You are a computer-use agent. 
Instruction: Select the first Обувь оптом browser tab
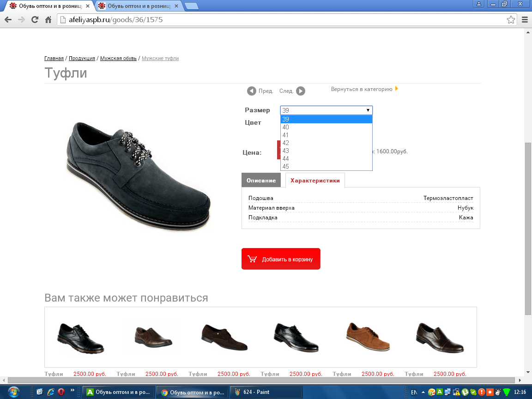point(50,6)
